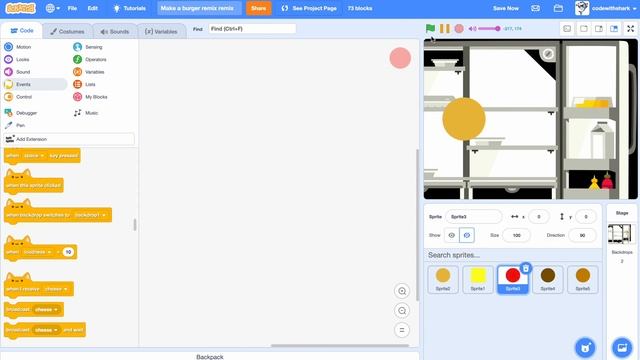The image size is (640, 360).
Task: Open the Backpack panel
Action: click(210, 356)
